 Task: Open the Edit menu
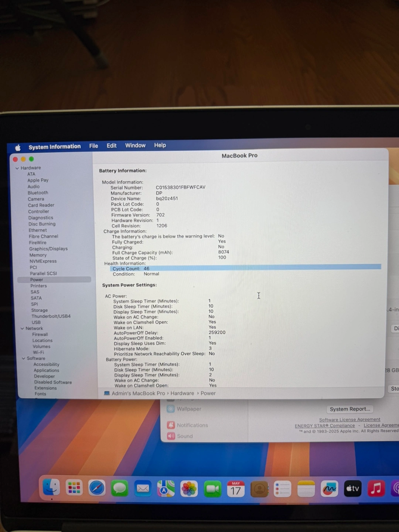coord(112,146)
